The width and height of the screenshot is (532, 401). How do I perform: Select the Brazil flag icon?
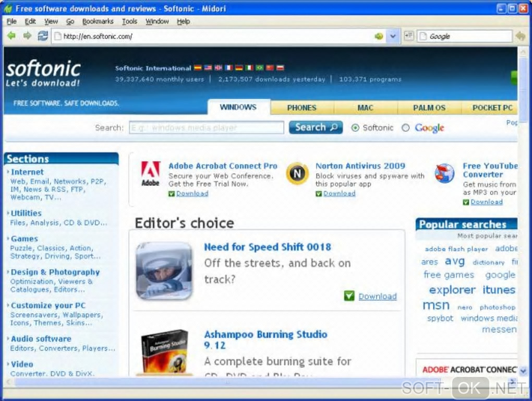[260, 68]
